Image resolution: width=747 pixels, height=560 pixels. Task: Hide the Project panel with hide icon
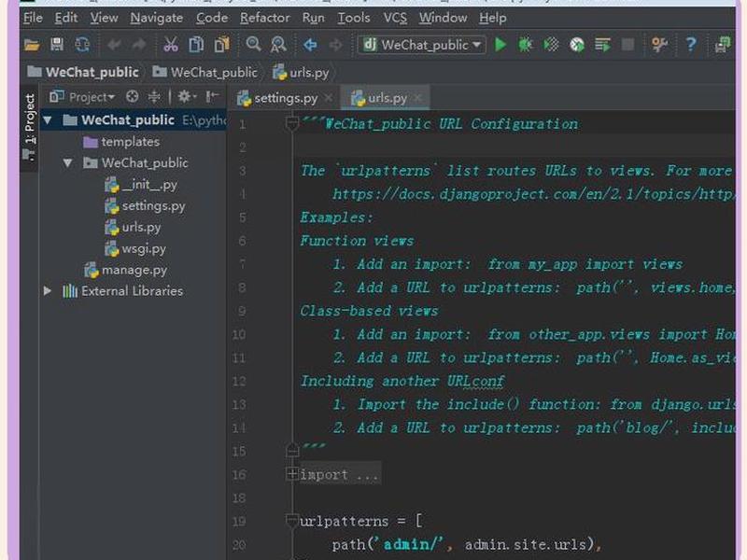point(213,97)
